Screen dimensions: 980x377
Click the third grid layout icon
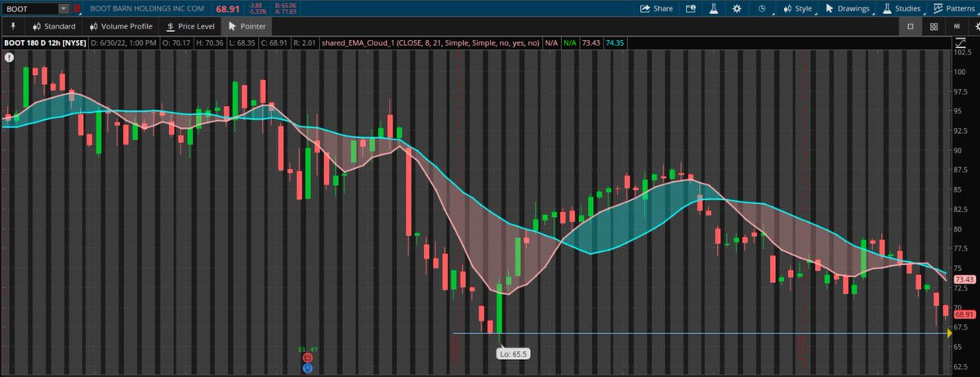[x=956, y=26]
